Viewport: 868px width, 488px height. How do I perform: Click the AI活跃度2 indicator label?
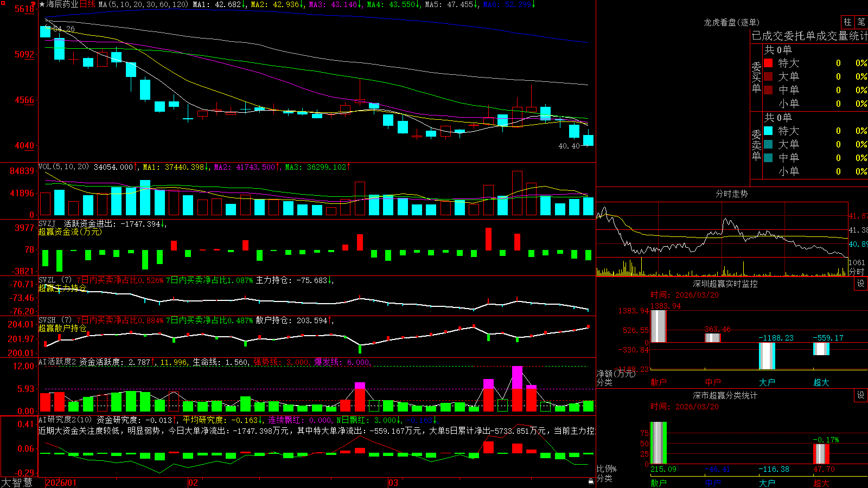[58, 362]
